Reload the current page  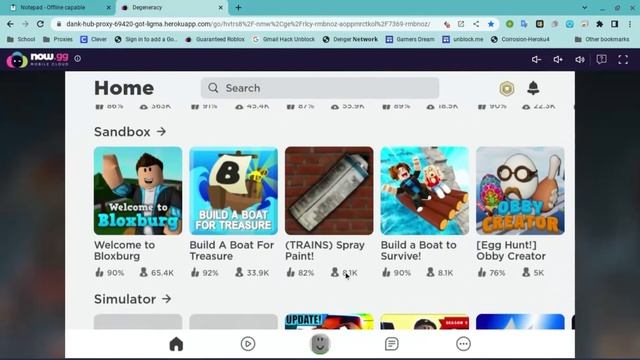click(x=40, y=24)
